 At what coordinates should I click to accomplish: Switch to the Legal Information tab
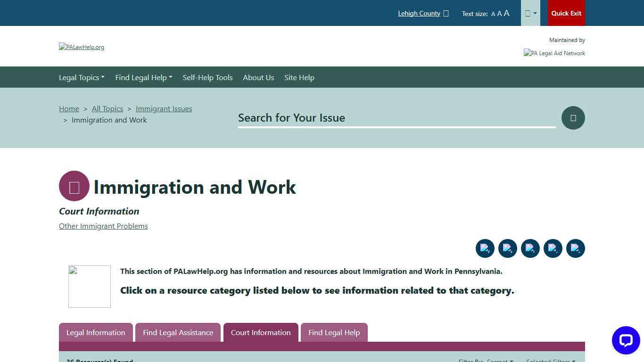(x=96, y=332)
